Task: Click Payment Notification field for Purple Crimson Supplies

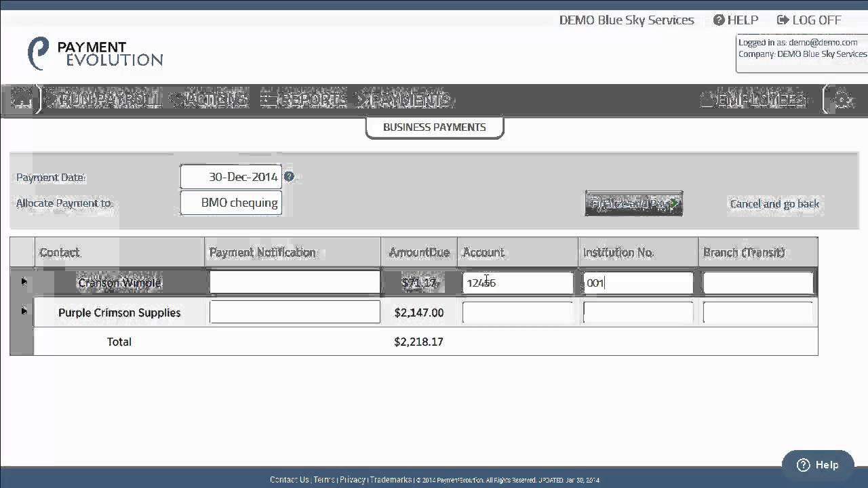Action: [x=295, y=312]
